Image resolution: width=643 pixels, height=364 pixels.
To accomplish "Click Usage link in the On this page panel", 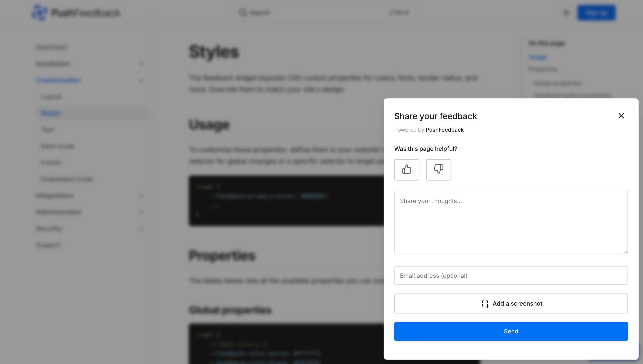I will pyautogui.click(x=537, y=57).
